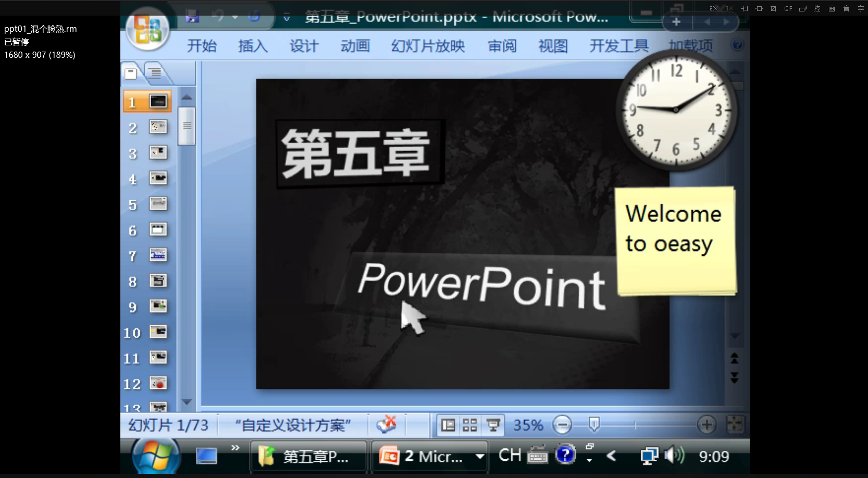Start the slide show from the status bar icon
The height and width of the screenshot is (478, 868).
[x=493, y=425]
